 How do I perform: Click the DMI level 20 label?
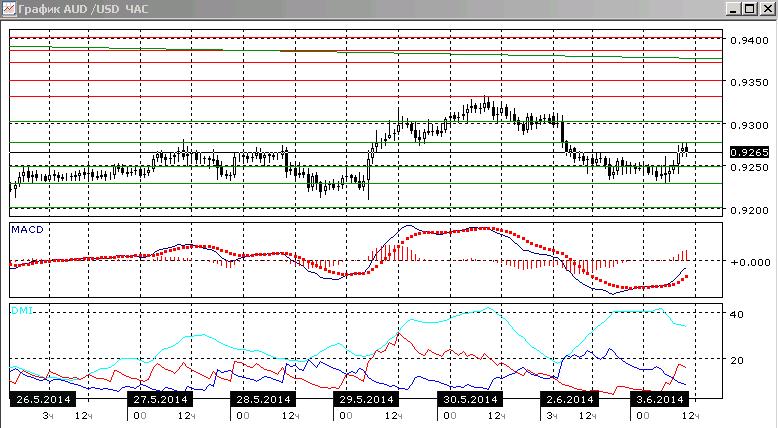[737, 360]
